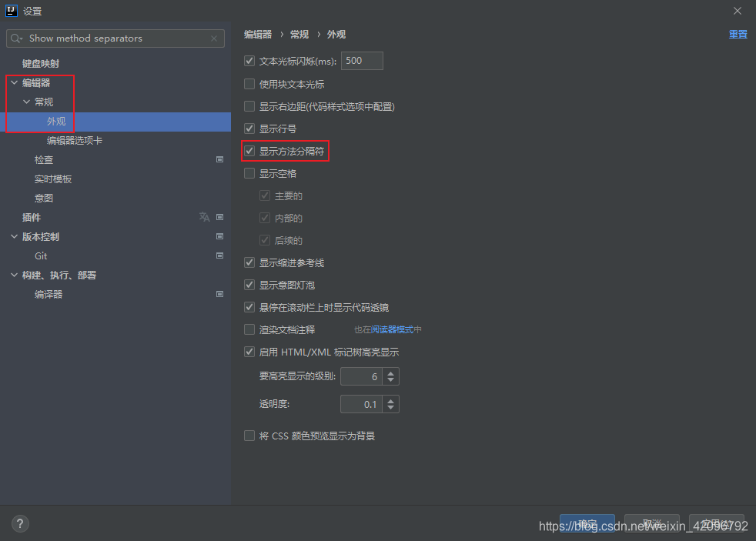Enable 使用块文本光标

[x=249, y=83]
